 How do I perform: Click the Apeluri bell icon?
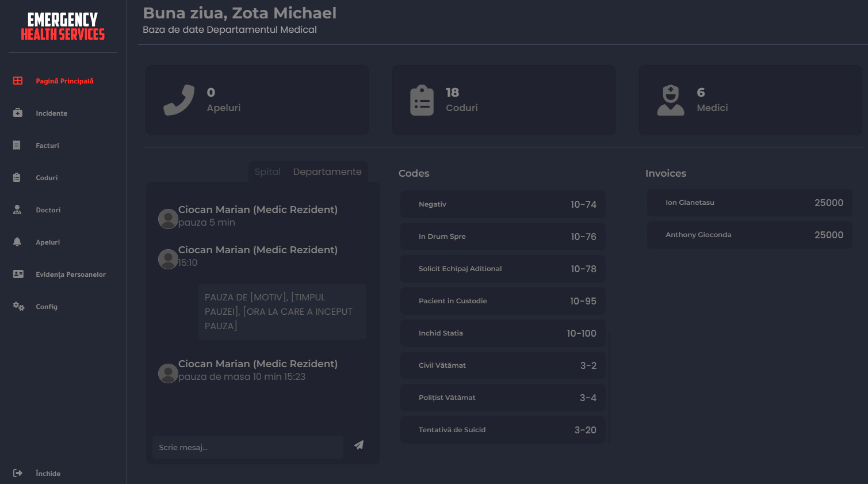pos(17,242)
